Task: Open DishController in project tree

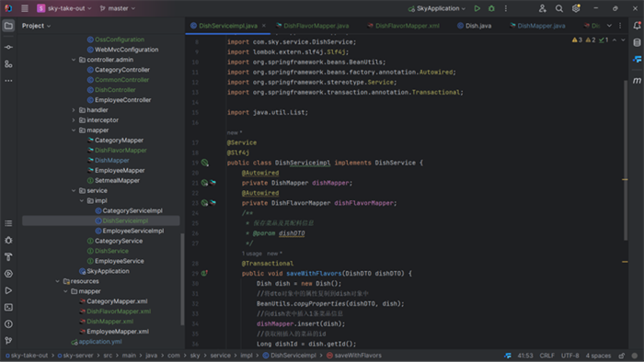Action: (115, 90)
